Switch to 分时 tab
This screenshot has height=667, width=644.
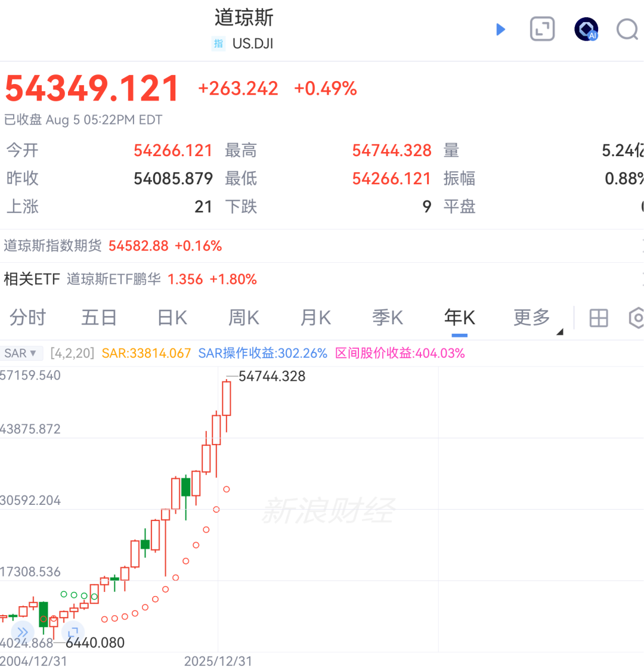27,318
